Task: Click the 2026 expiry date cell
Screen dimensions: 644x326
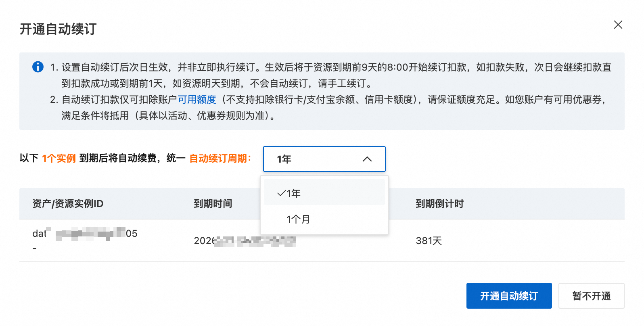Action: click(x=245, y=241)
